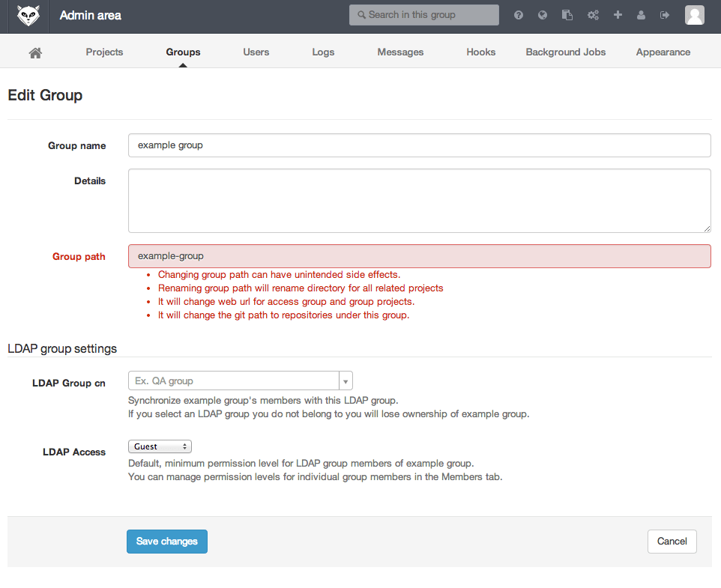
Task: Click the sign out icon
Action: pyautogui.click(x=666, y=14)
